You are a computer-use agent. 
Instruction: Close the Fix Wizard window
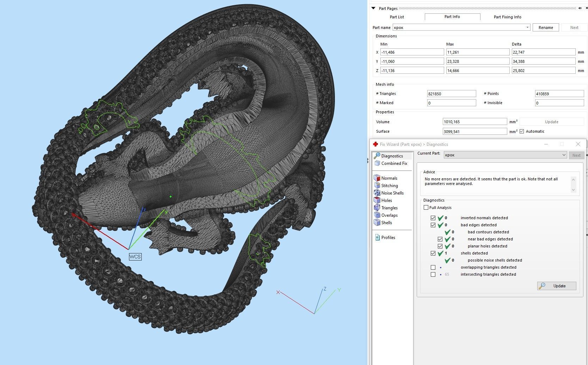[578, 144]
